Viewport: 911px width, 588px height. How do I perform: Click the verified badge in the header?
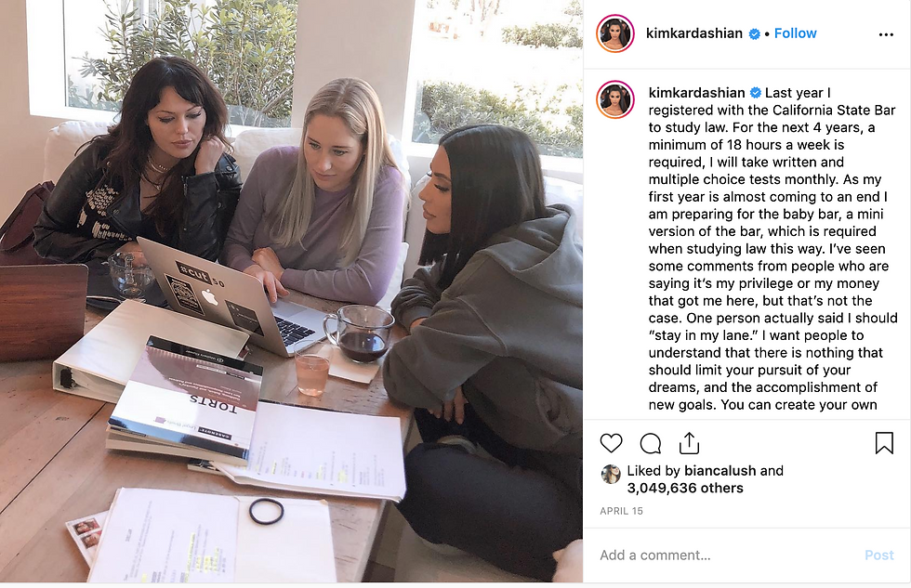[754, 33]
